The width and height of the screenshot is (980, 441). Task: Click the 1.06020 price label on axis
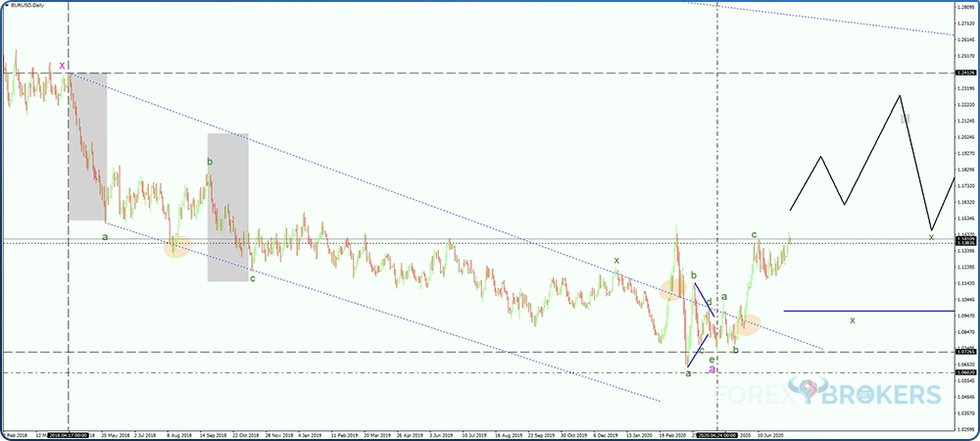[x=965, y=372]
